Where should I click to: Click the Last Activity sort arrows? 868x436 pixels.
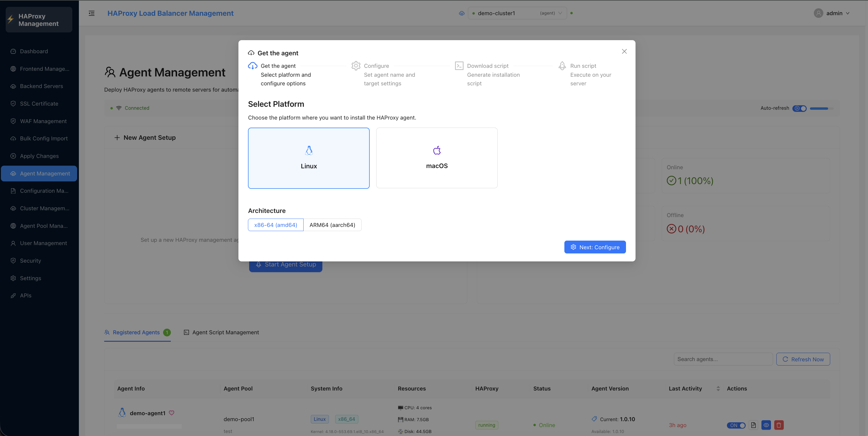click(718, 388)
